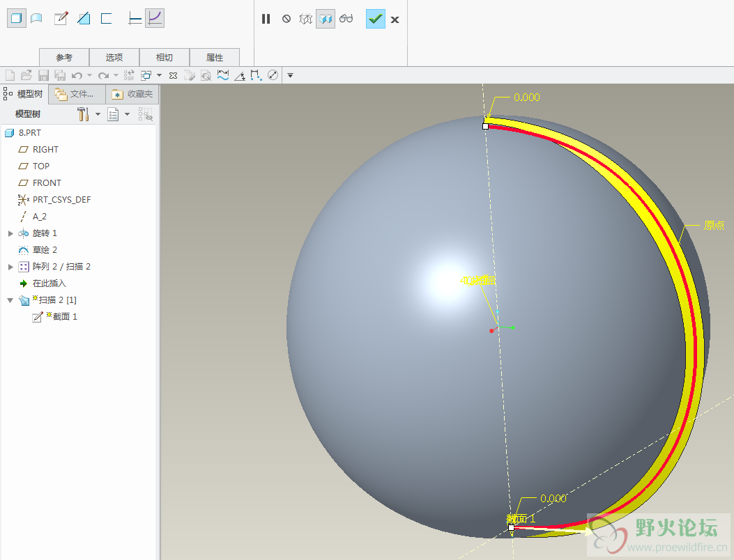Select the sweep as surface option
The width and height of the screenshot is (734, 560).
tap(36, 18)
